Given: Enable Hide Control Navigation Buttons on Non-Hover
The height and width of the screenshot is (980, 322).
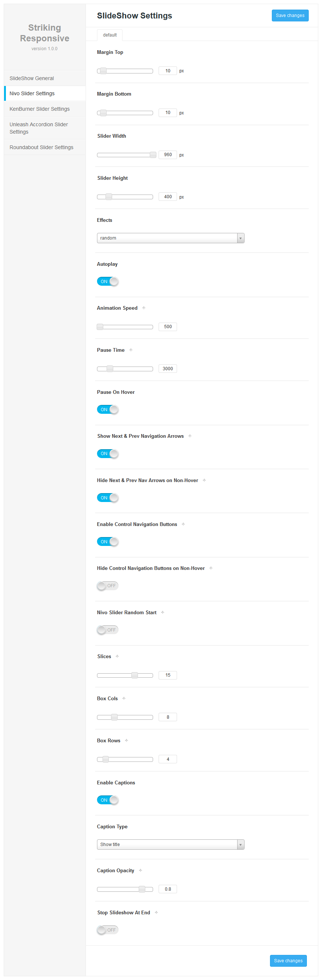Looking at the screenshot, I should [x=108, y=586].
